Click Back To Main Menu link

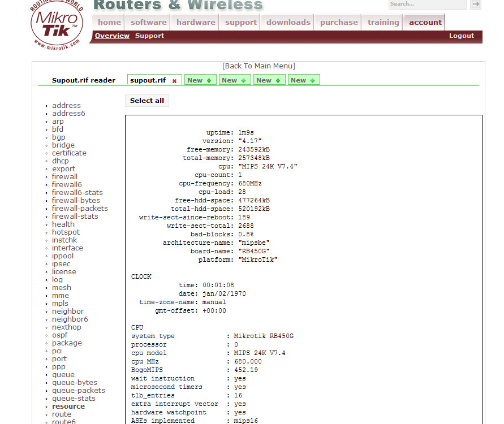coord(259,66)
